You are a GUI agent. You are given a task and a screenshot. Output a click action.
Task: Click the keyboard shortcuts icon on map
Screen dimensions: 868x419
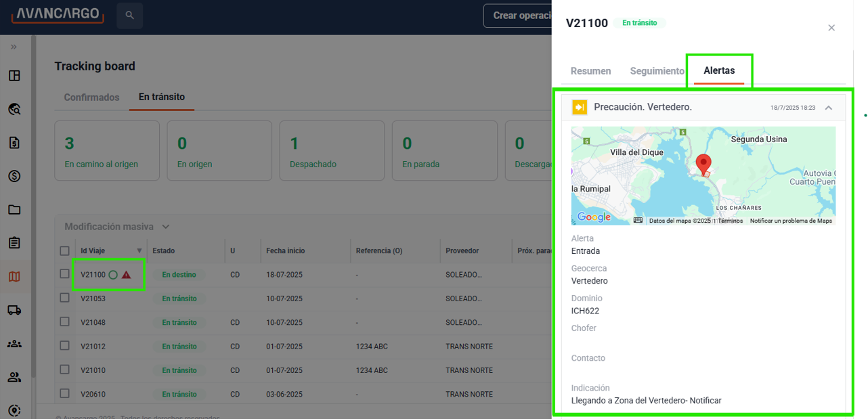[638, 221]
